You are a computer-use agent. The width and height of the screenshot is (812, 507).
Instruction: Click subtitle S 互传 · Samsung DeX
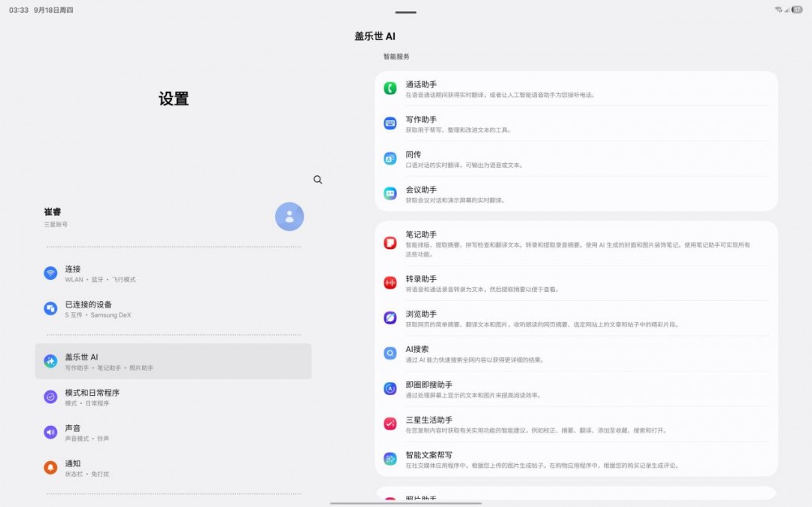tap(98, 315)
